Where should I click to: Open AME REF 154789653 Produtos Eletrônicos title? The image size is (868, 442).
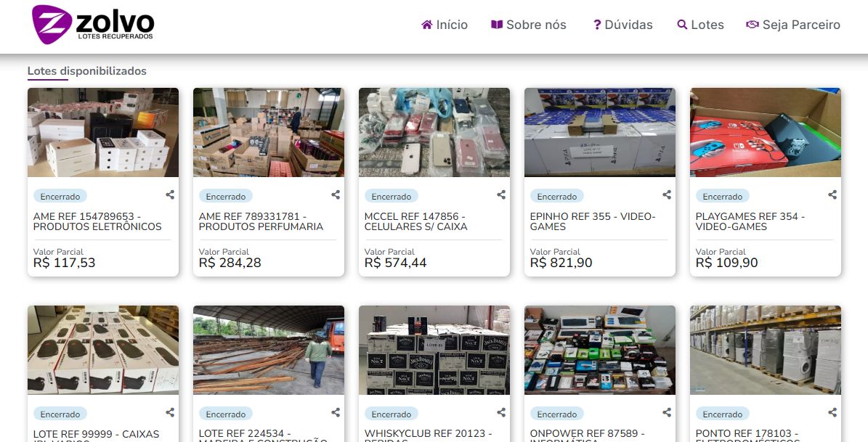pos(97,221)
